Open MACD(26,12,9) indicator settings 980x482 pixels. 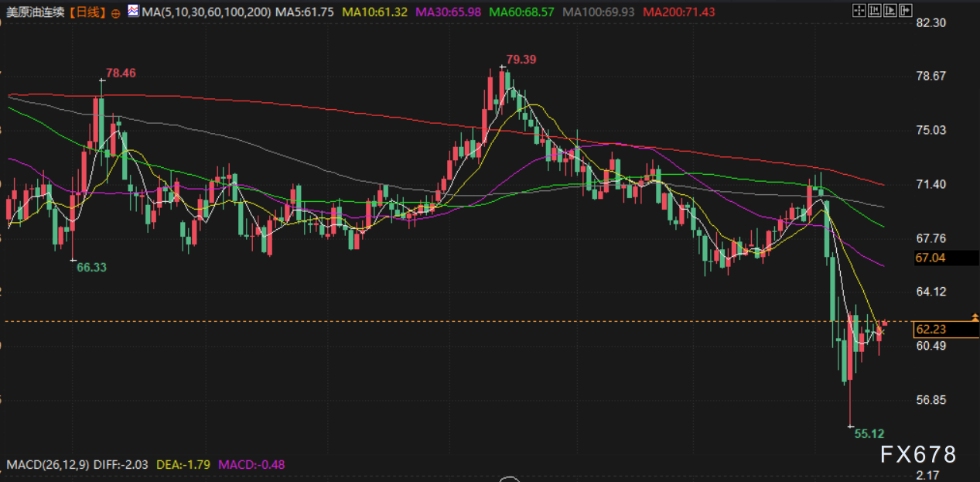coord(47,465)
